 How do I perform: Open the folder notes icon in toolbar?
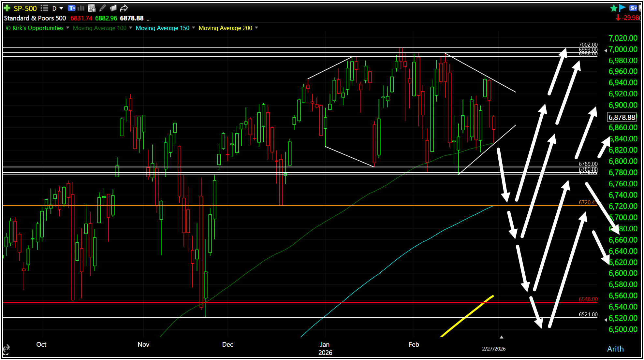[x=113, y=8]
